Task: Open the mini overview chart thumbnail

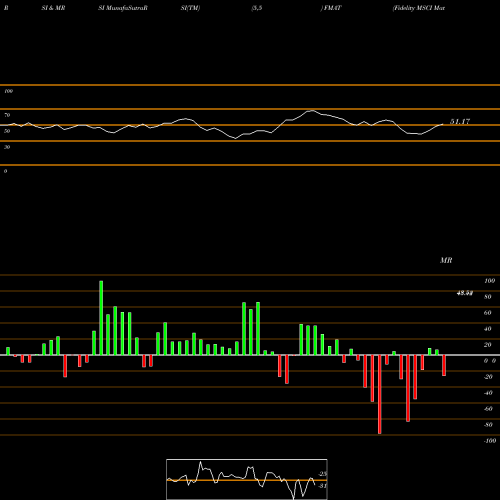Action: pos(247,479)
